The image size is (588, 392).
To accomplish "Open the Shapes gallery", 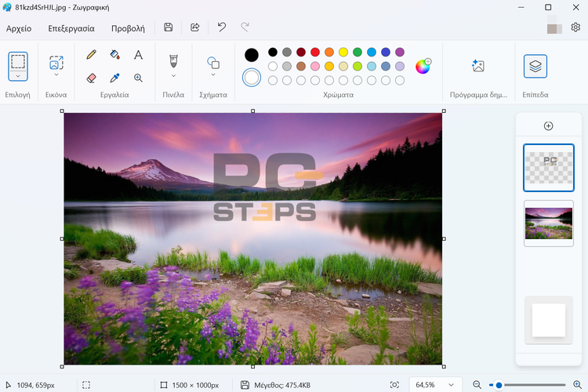I will [213, 63].
